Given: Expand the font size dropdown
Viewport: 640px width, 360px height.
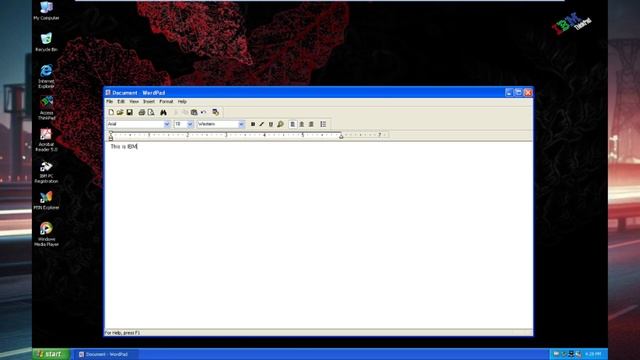Looking at the screenshot, I should 190,124.
